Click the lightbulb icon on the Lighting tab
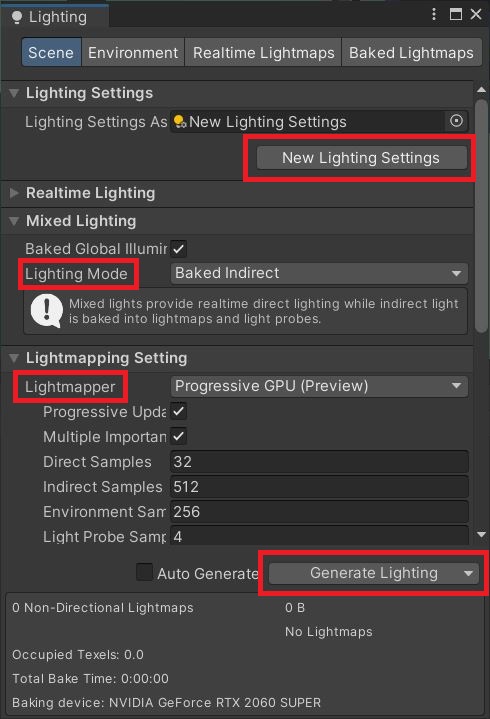This screenshot has width=490, height=719. [17, 17]
